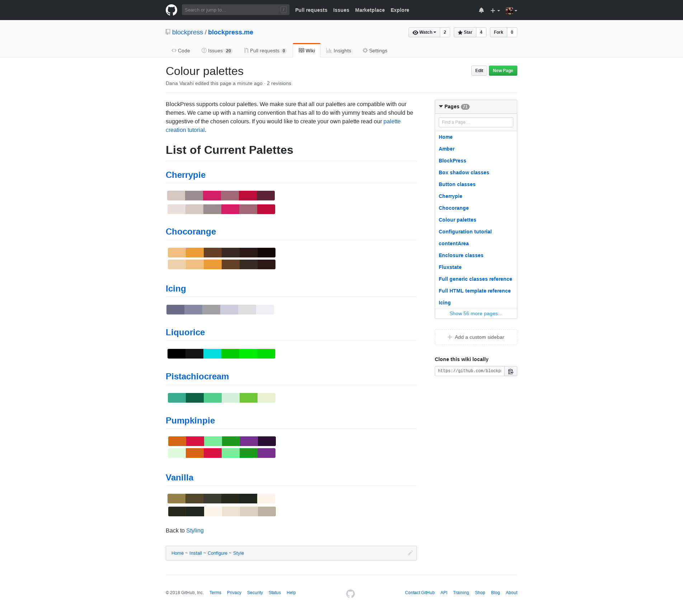Screen dimensions: 683x616
Task: Open the blockpress.me repository name link
Action: click(231, 32)
